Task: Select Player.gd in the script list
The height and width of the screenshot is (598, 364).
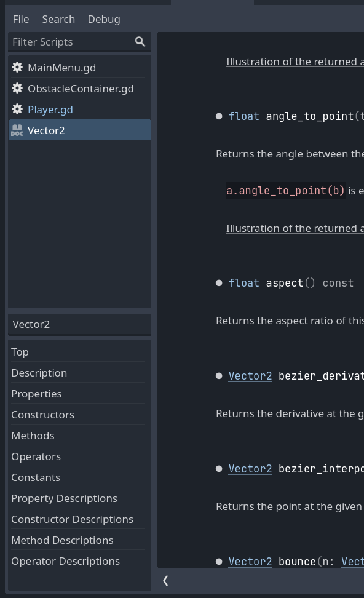Action: click(50, 109)
